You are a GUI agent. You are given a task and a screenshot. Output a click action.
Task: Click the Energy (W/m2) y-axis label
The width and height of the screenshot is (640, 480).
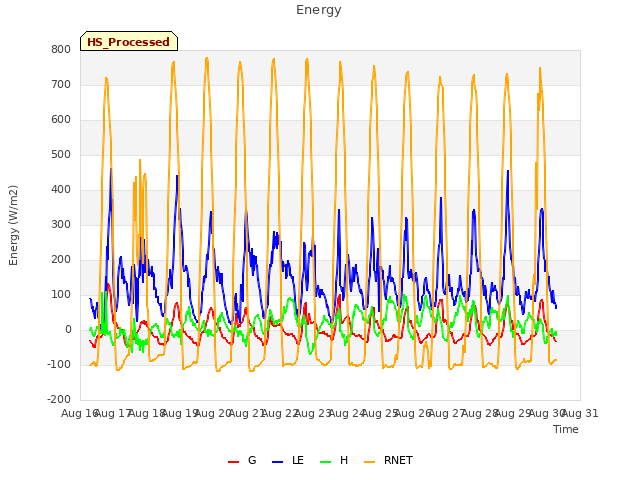[13, 225]
